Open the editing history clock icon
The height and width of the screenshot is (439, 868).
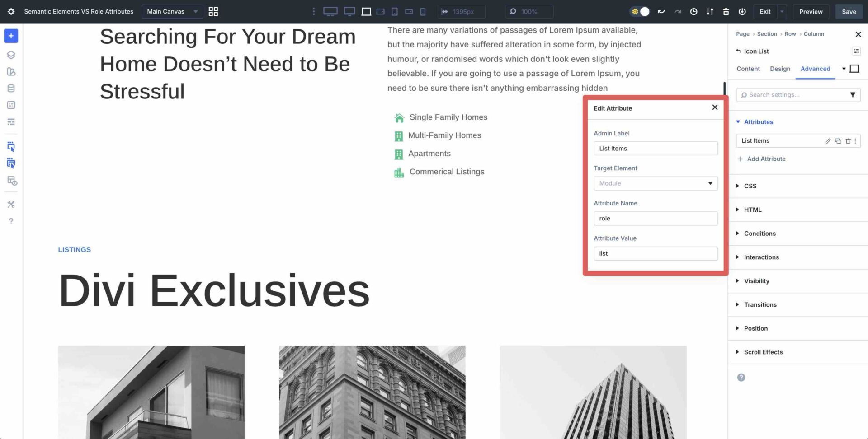[x=693, y=12]
